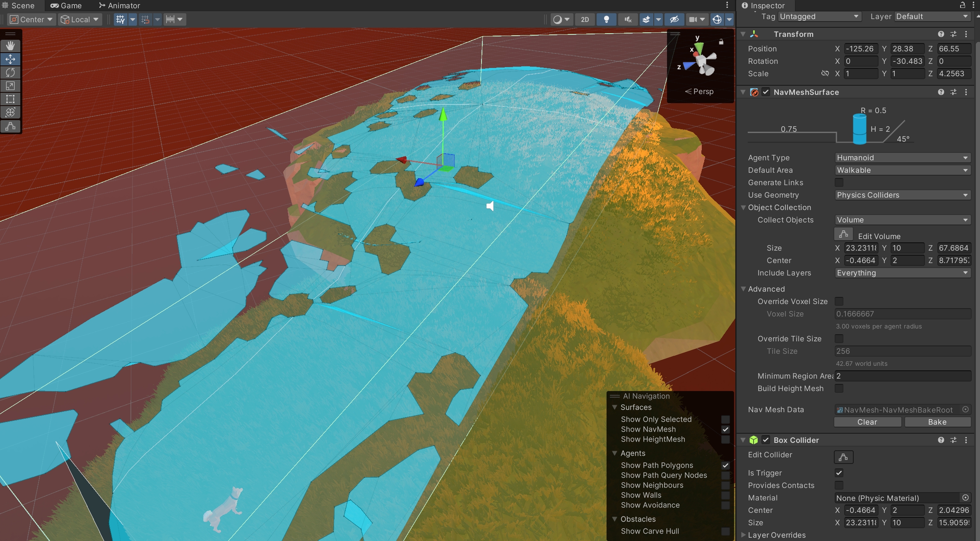The image size is (980, 541).
Task: Open Agent Type Humanoid dropdown
Action: click(902, 158)
